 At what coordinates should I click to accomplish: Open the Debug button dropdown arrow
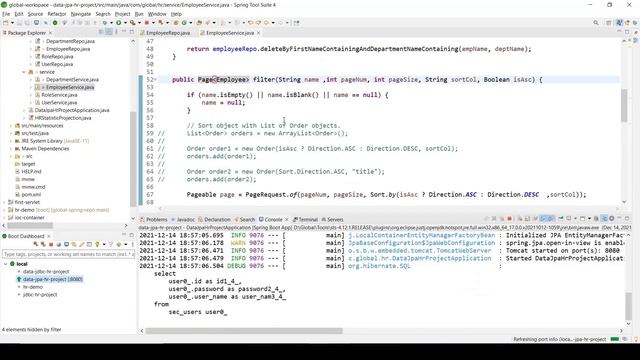[x=111, y=23]
